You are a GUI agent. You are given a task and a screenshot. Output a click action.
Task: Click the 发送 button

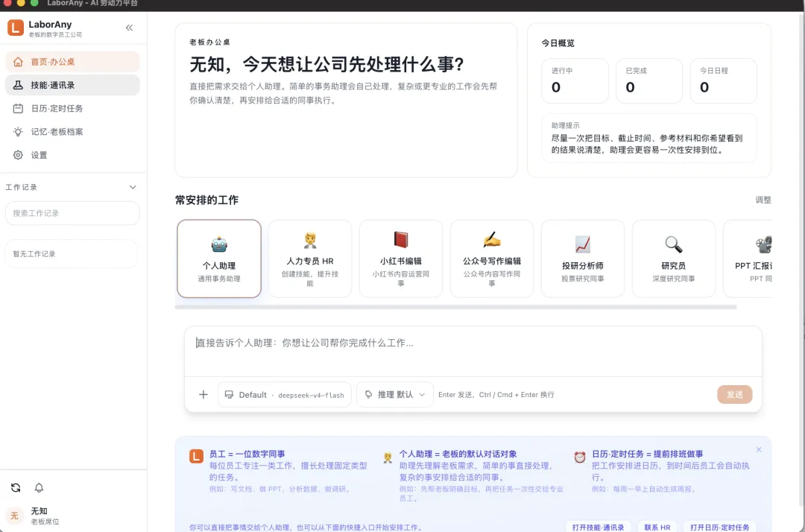(735, 394)
